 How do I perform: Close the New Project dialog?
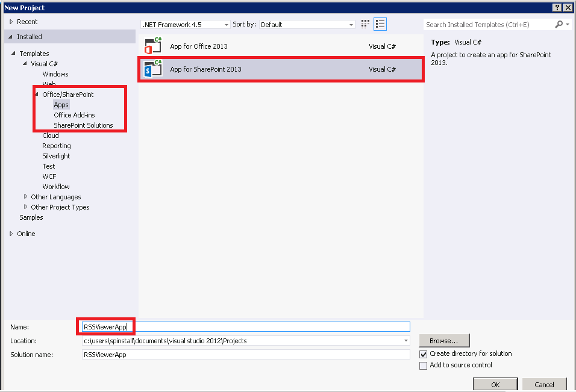(568, 8)
